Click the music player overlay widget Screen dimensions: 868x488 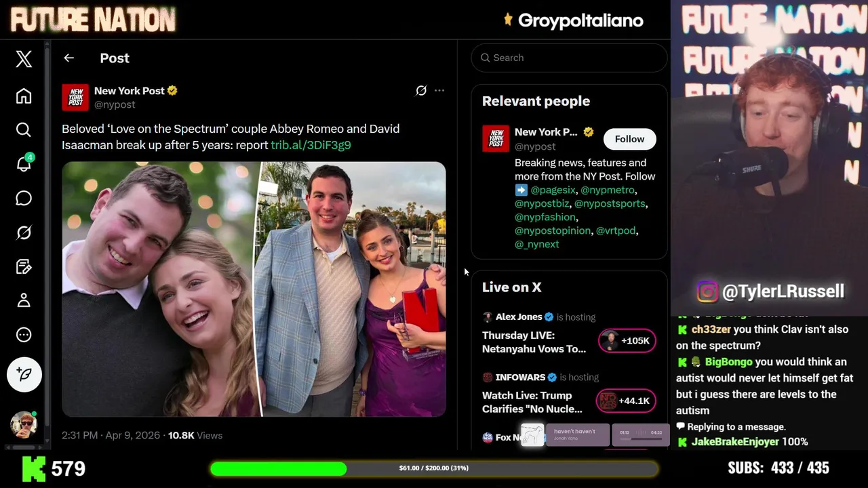coord(595,434)
